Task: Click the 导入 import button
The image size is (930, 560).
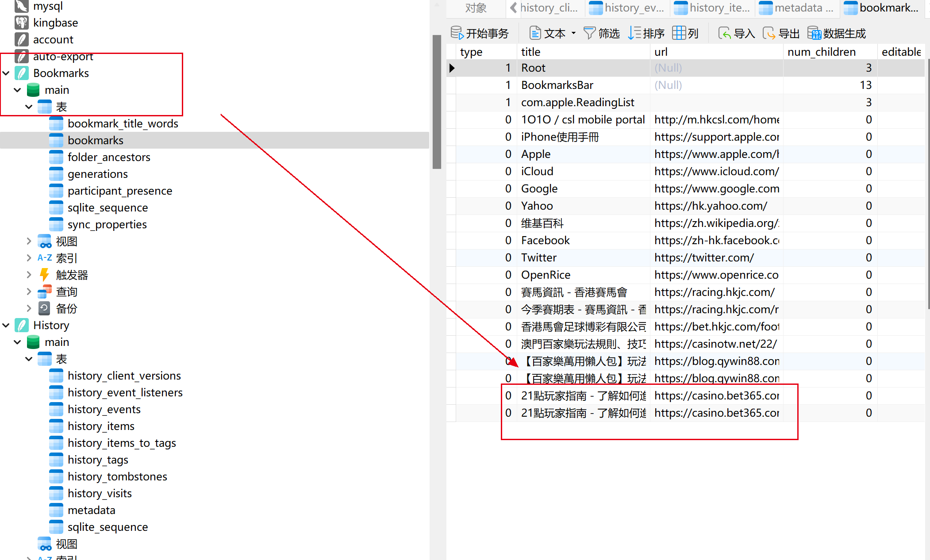Action: pyautogui.click(x=737, y=33)
